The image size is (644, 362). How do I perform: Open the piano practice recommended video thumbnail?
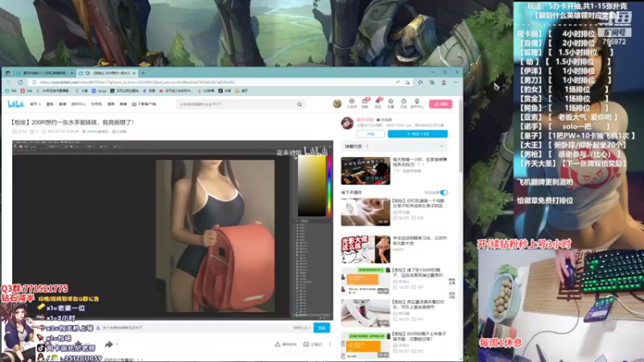tap(365, 171)
